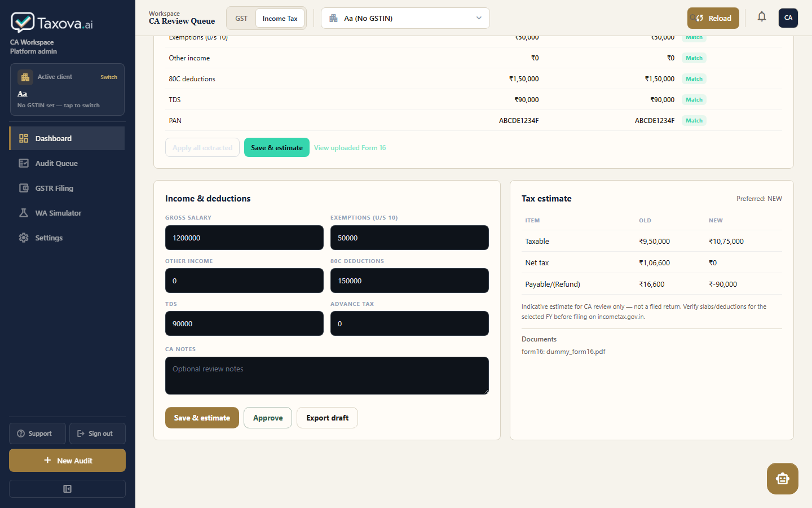Click the Support button

pyautogui.click(x=37, y=433)
